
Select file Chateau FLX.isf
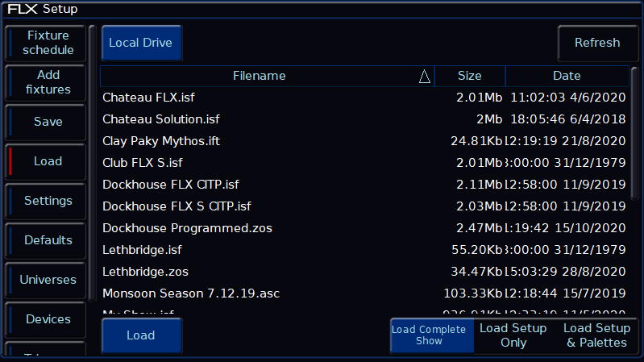click(x=364, y=98)
